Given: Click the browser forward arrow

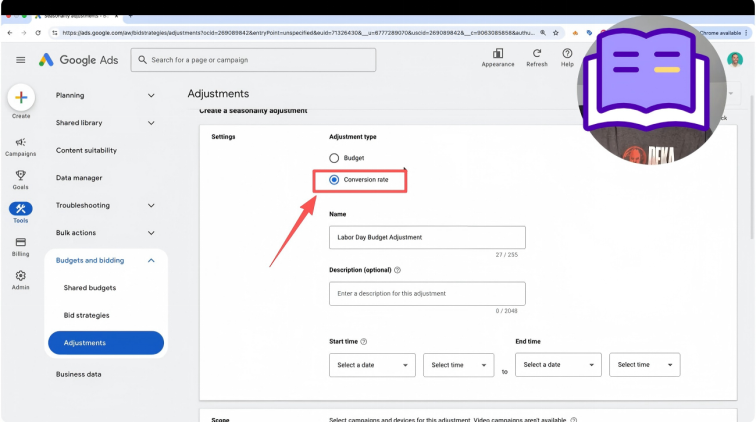Looking at the screenshot, I should (x=24, y=33).
